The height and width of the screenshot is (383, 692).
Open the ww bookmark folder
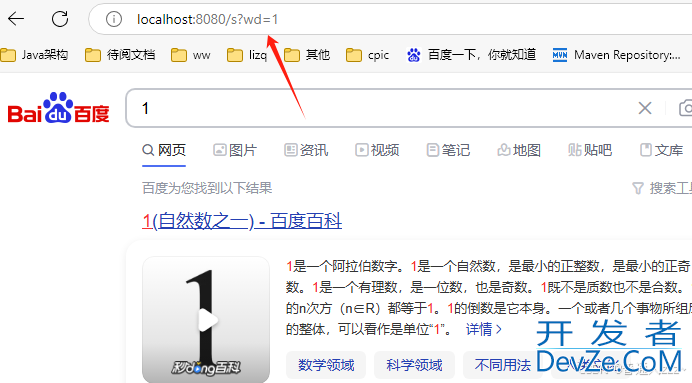pyautogui.click(x=191, y=55)
